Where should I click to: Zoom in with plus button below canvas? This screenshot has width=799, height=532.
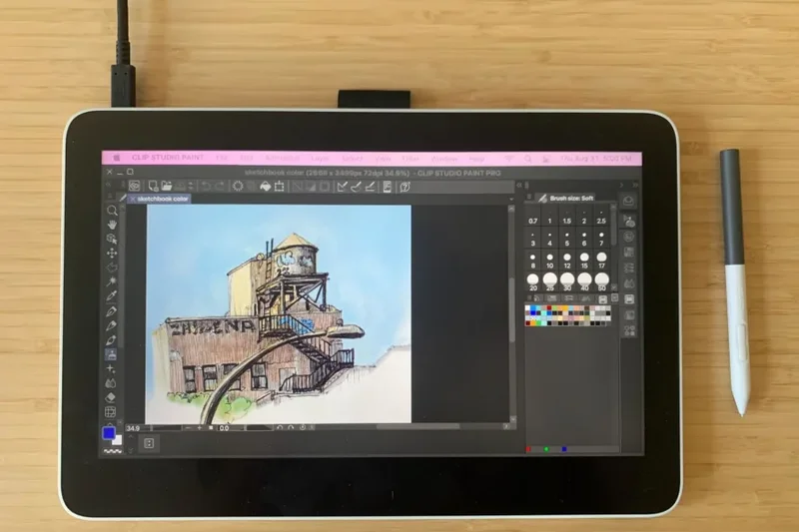(x=200, y=428)
